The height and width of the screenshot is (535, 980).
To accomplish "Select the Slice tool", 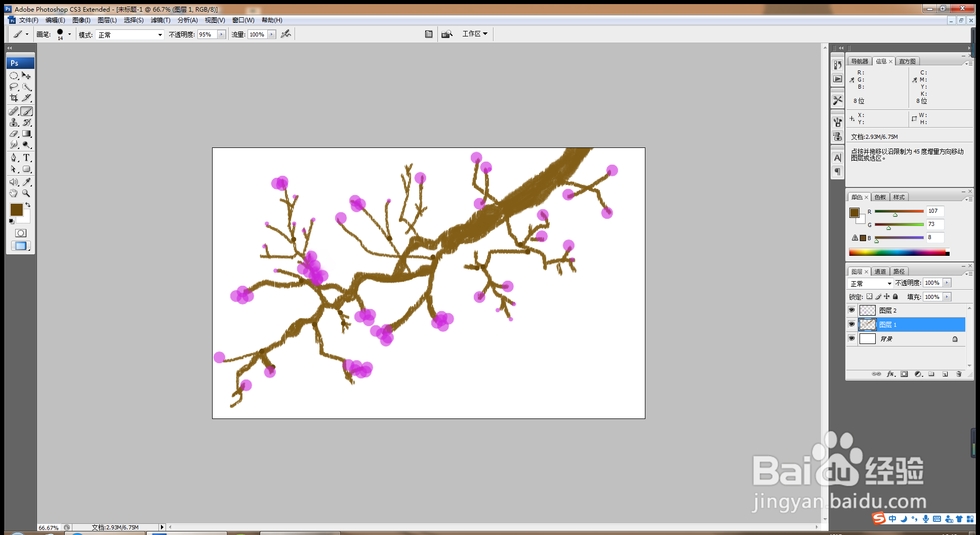I will click(26, 98).
